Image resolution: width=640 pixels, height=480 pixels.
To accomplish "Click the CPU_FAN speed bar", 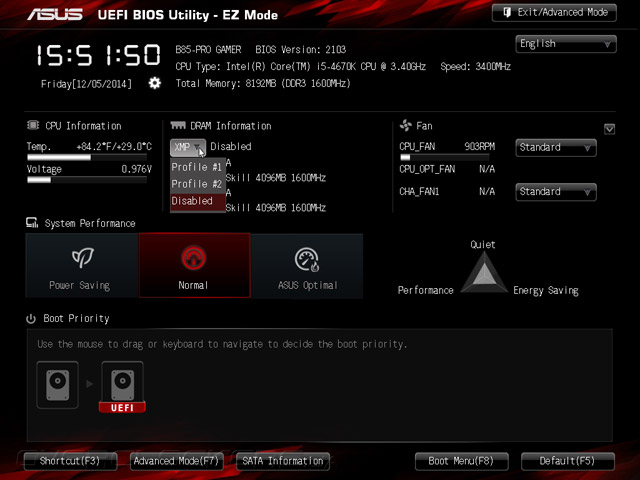I will [x=444, y=158].
